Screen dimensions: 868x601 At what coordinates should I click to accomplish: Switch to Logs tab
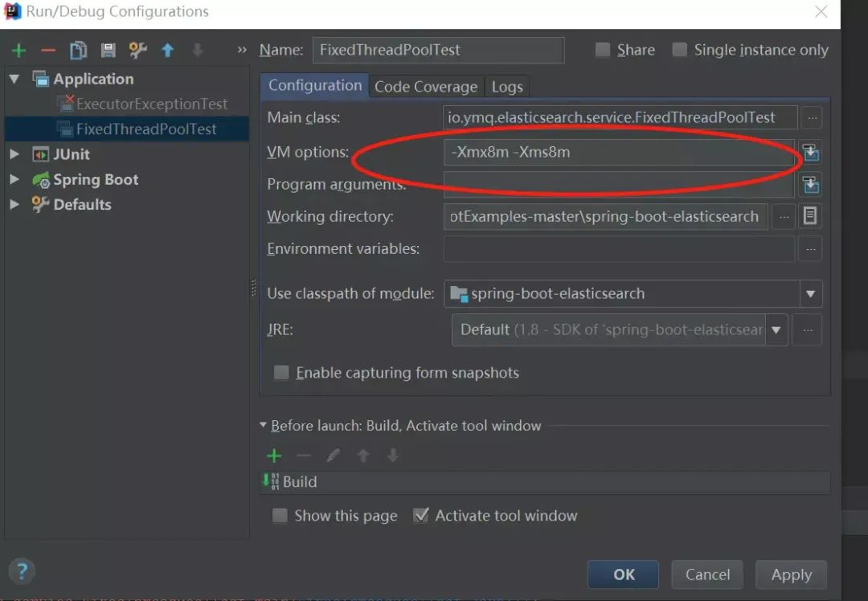coord(507,87)
